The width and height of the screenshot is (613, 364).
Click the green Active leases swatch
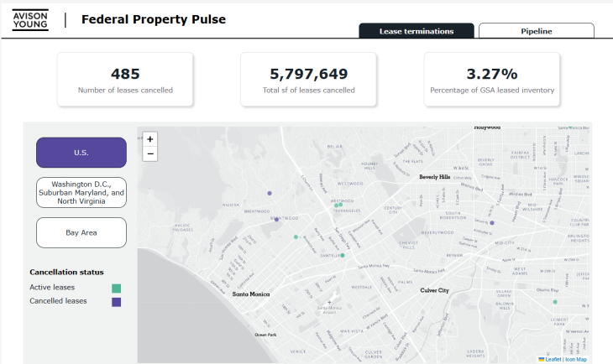(x=116, y=289)
